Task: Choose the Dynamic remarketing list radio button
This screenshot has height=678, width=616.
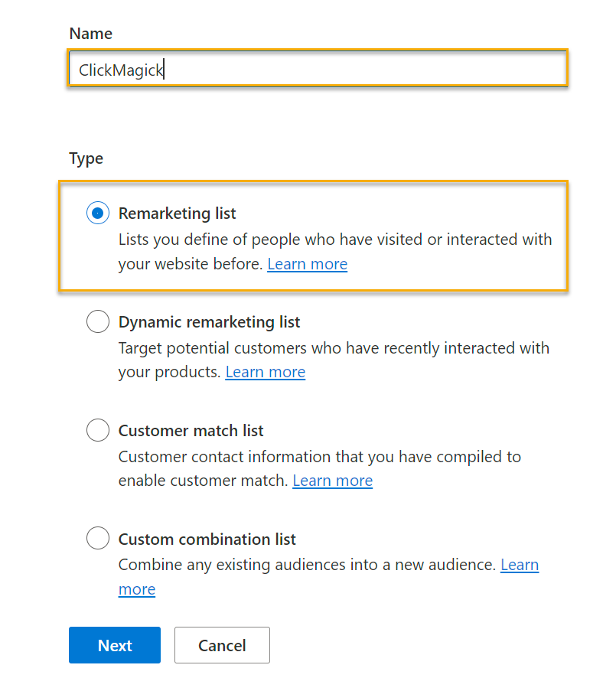Action: click(x=98, y=322)
